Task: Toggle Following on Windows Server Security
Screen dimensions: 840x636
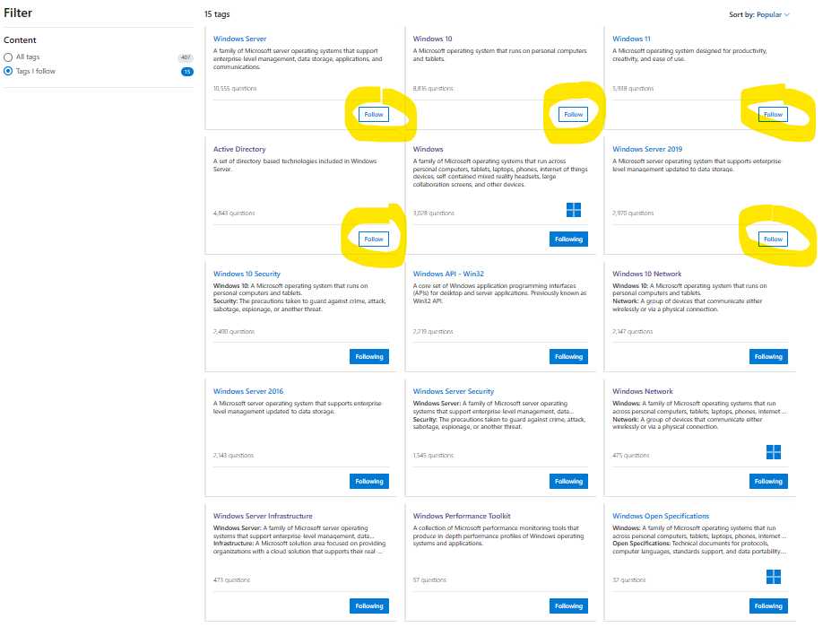Action: (x=568, y=482)
